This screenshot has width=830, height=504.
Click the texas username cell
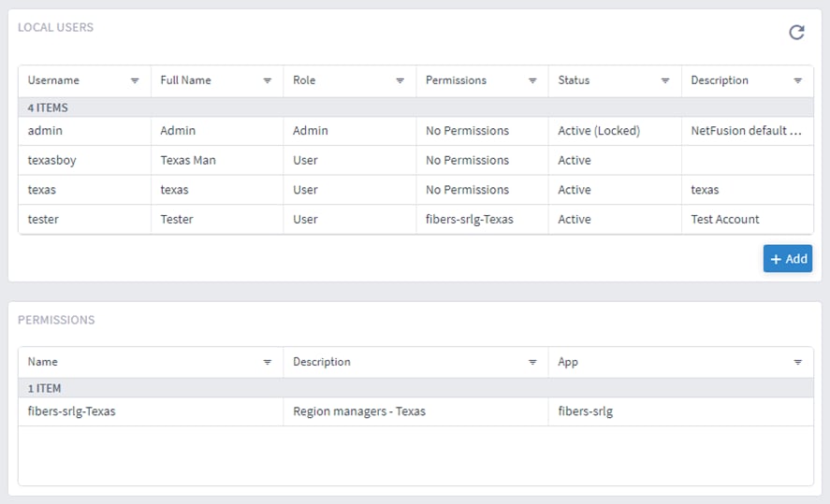42,190
